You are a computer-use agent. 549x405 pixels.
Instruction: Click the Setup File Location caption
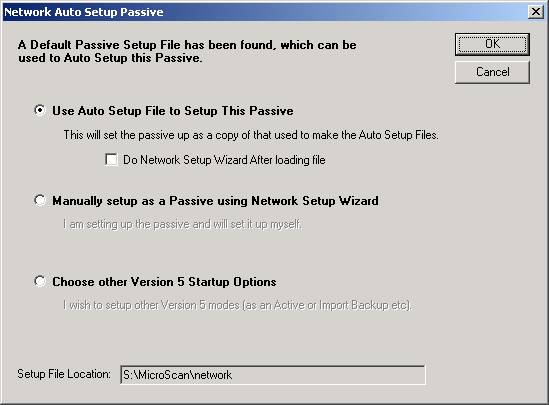64,374
